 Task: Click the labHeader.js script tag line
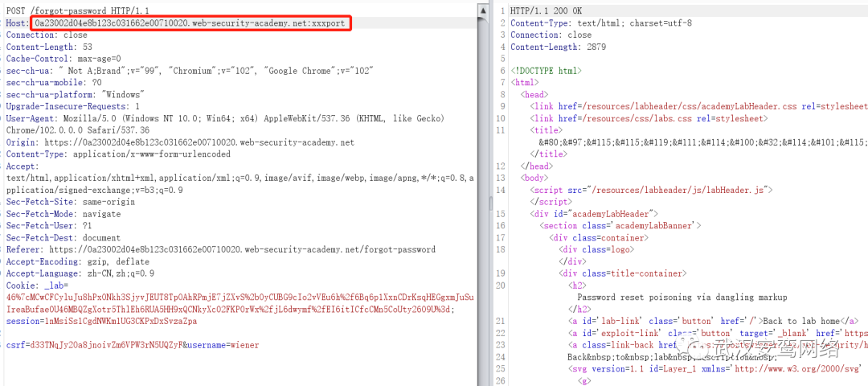coord(651,190)
